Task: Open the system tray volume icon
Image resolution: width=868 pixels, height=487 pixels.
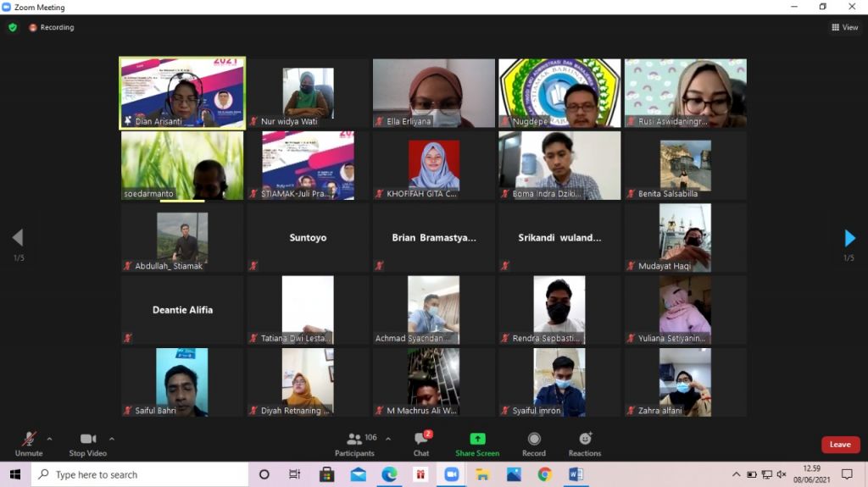Action: click(x=782, y=474)
